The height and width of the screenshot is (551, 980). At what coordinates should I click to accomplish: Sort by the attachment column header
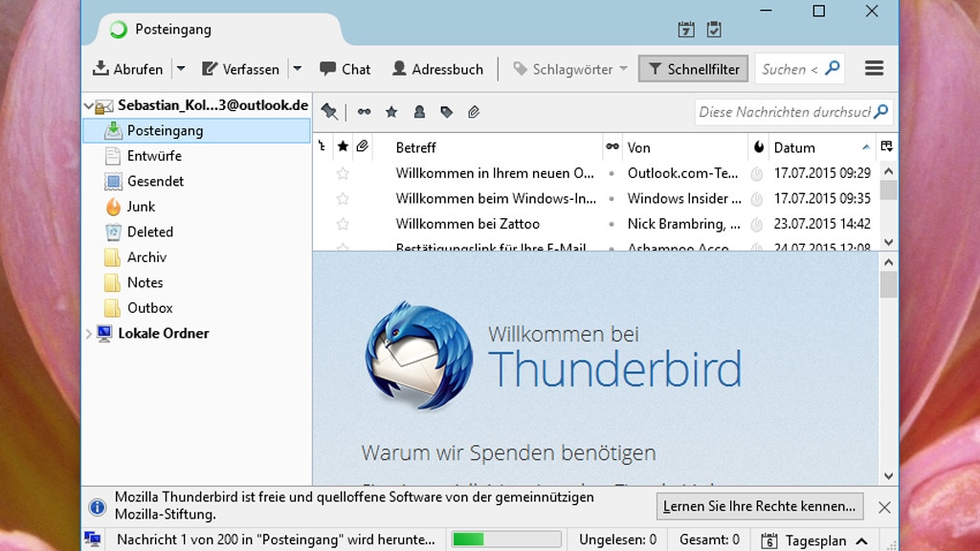click(x=363, y=146)
